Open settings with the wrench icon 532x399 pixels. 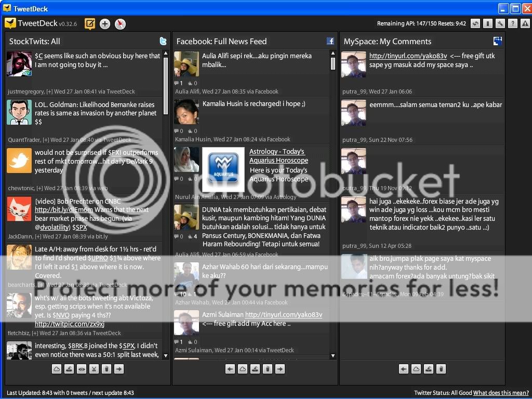(500, 23)
